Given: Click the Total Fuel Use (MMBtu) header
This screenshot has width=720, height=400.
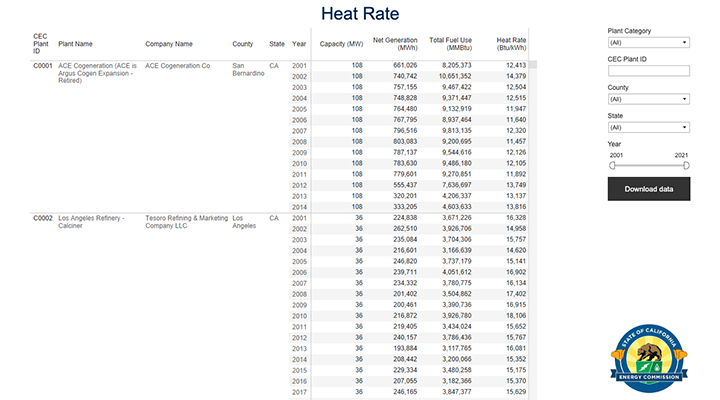Looking at the screenshot, I should (x=450, y=44).
